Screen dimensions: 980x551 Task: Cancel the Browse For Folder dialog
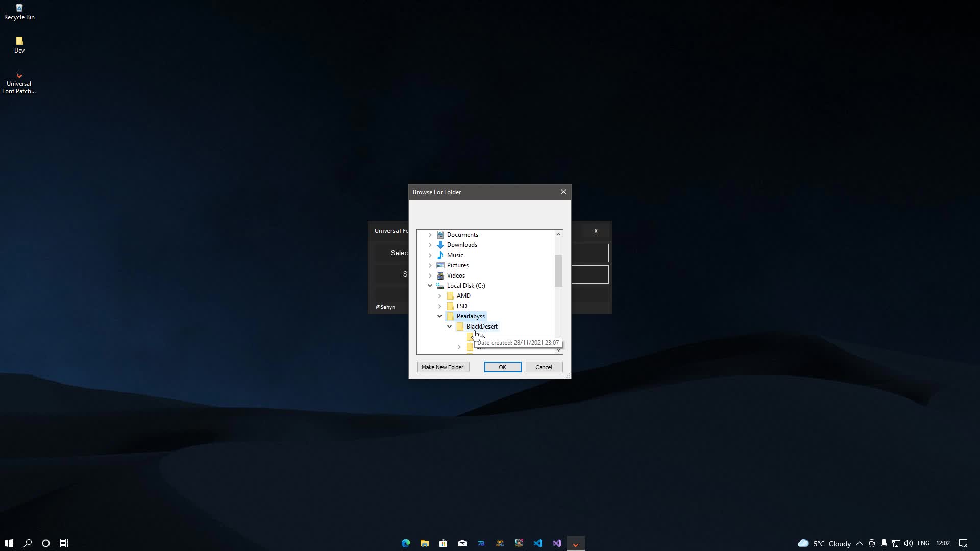(544, 367)
